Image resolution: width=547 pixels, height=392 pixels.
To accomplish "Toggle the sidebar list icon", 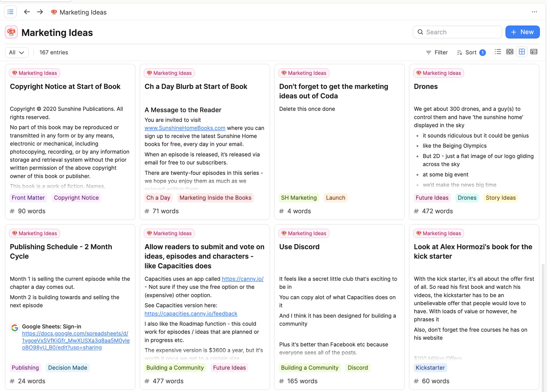I will pyautogui.click(x=10, y=12).
